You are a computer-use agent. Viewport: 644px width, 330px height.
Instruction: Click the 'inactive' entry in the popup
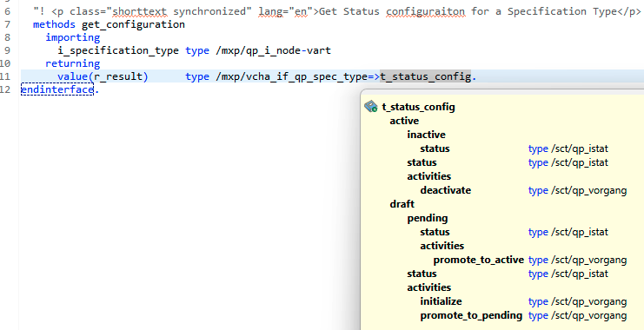(x=427, y=135)
